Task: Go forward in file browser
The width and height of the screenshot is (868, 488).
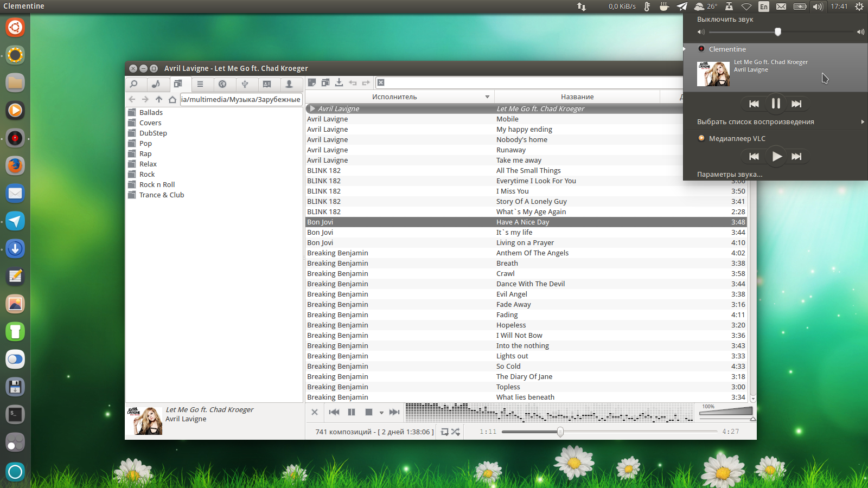Action: (x=145, y=99)
